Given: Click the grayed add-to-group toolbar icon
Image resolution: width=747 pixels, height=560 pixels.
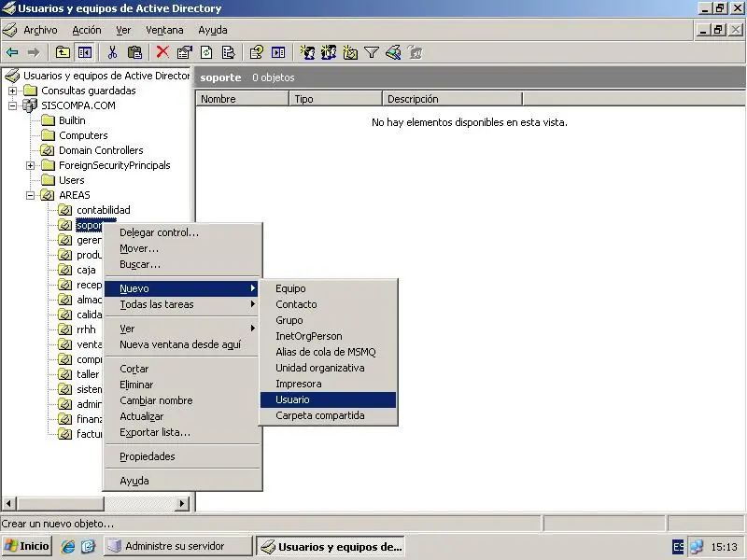Looking at the screenshot, I should (416, 52).
